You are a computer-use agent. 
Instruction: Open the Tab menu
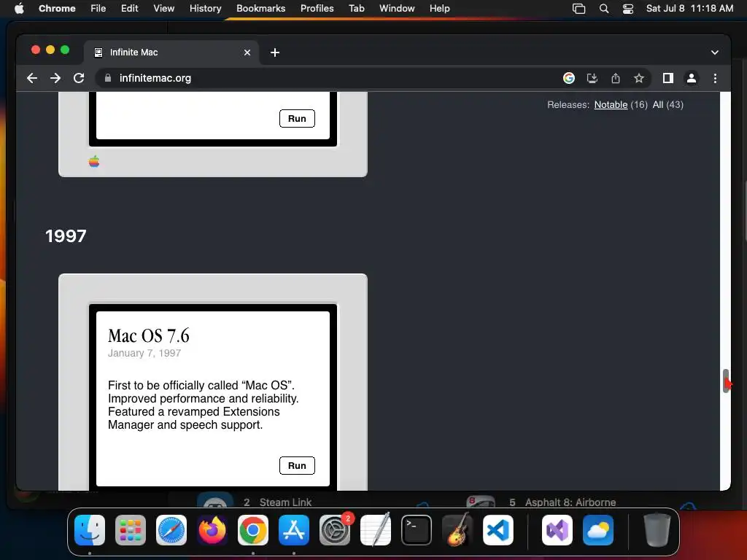pos(356,9)
